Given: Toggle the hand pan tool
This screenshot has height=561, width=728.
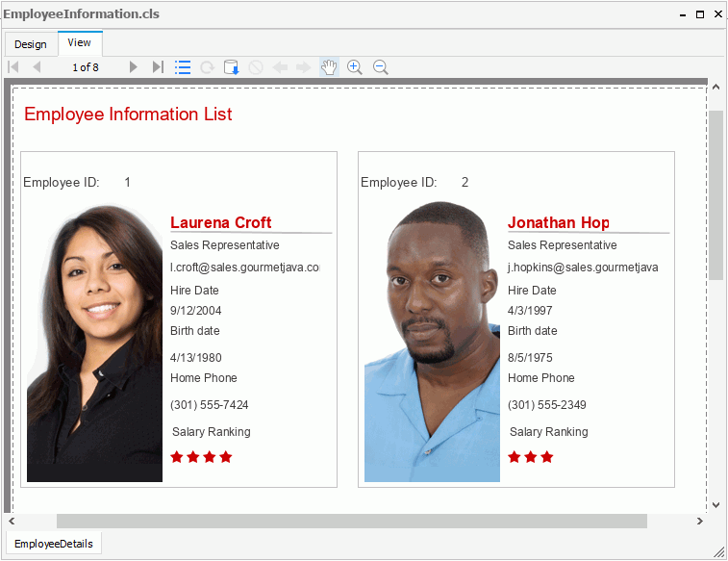Looking at the screenshot, I should 329,67.
